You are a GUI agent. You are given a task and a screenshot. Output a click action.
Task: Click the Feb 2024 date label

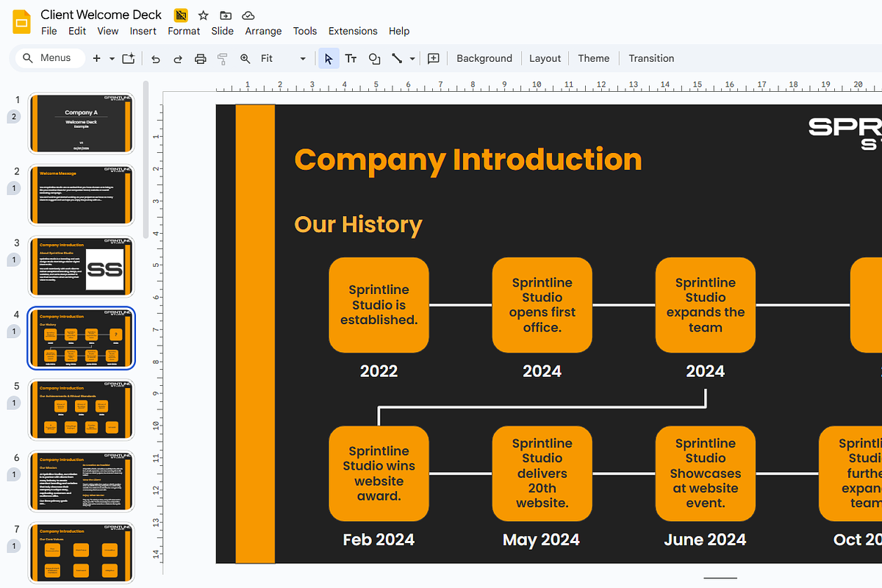pyautogui.click(x=379, y=539)
